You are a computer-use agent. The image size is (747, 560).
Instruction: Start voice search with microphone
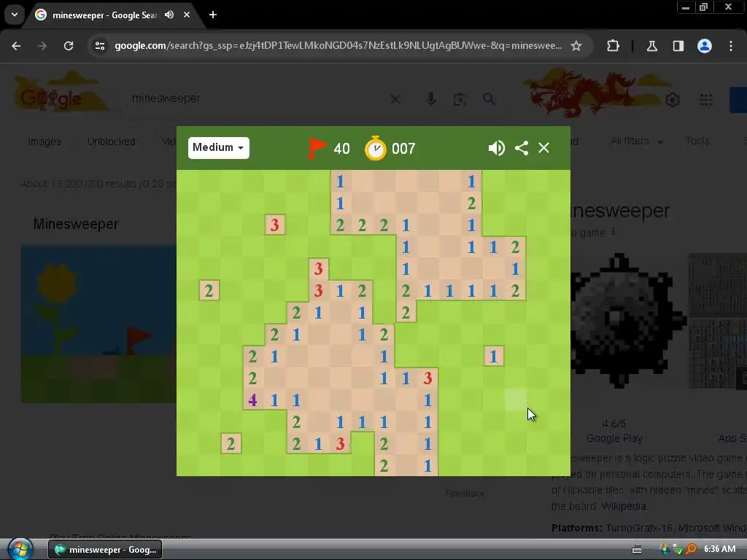pyautogui.click(x=431, y=99)
